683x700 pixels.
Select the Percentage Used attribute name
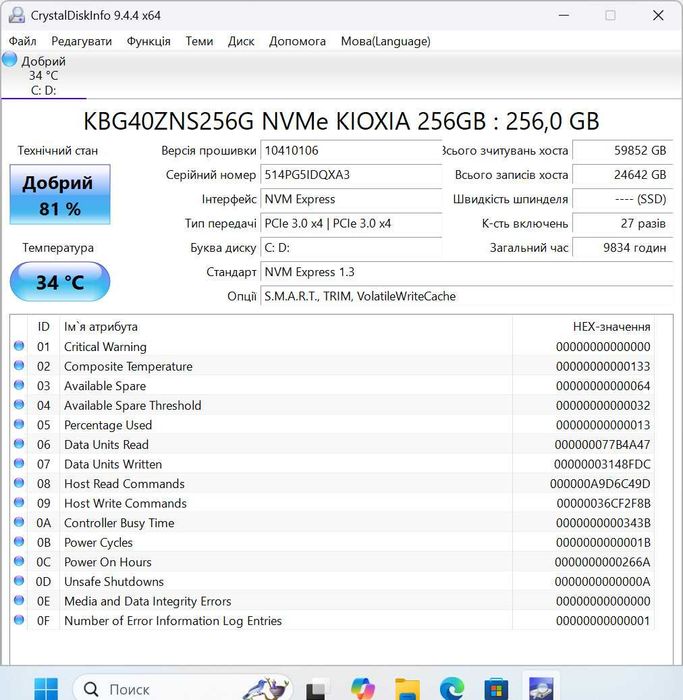[108, 425]
